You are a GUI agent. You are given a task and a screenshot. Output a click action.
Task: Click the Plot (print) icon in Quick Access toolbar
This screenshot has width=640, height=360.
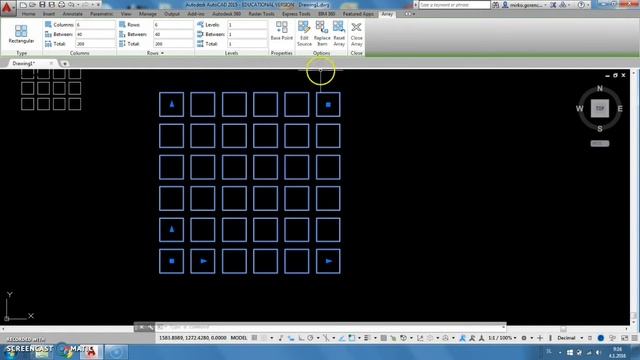(x=61, y=4)
